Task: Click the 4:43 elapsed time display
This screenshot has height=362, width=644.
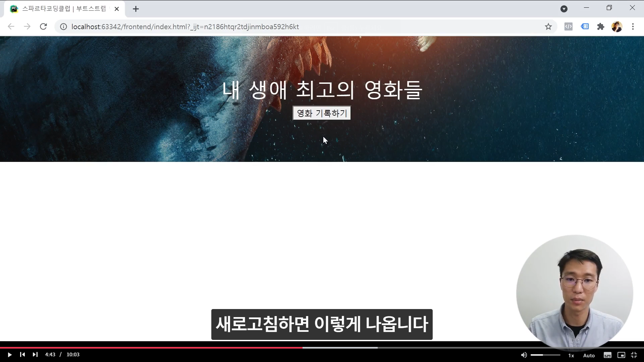Action: pos(50,355)
